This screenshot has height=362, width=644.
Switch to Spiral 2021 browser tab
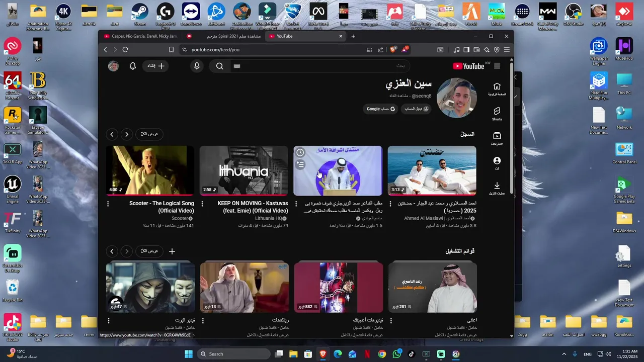[x=223, y=36]
